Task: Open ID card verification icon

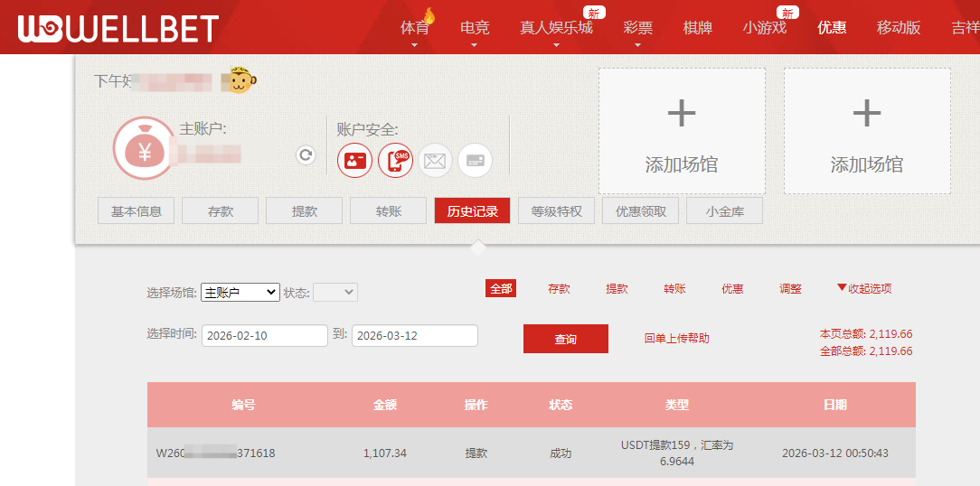Action: coord(354,161)
